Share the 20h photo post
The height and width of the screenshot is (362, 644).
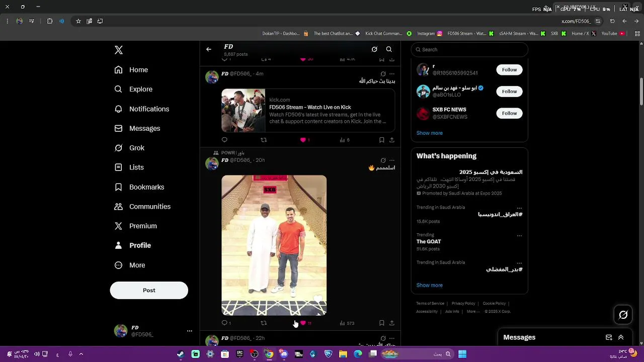pos(392,323)
